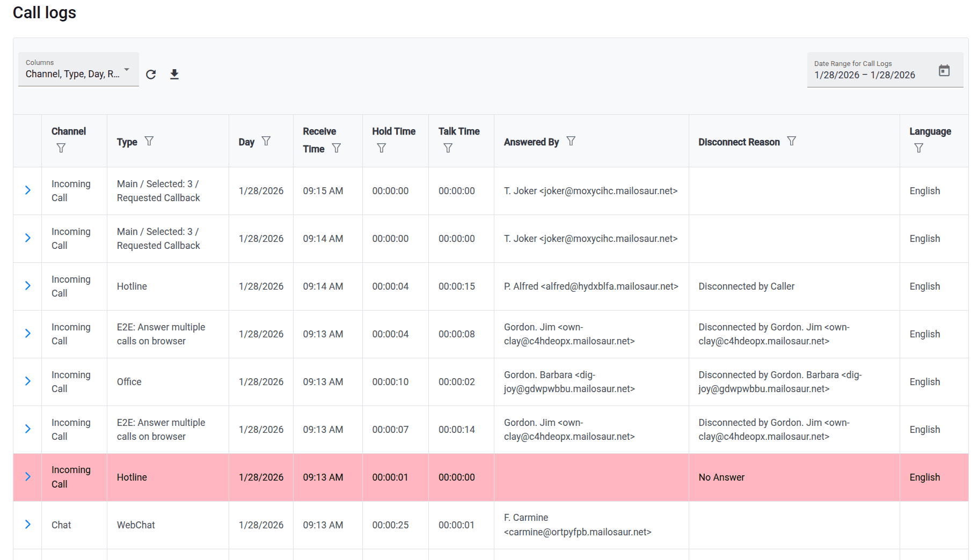The width and height of the screenshot is (978, 560).
Task: Open the Type column filter
Action: click(x=149, y=141)
